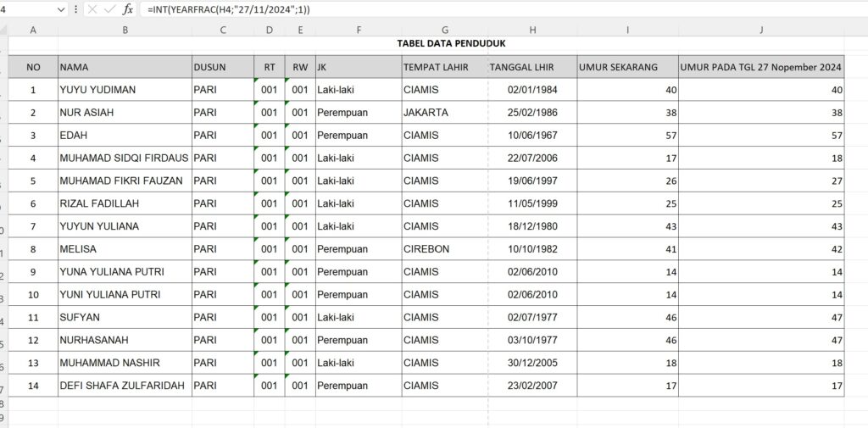Click the CIREBON birthplace cell
Image resolution: width=868 pixels, height=428 pixels.
[445, 249]
